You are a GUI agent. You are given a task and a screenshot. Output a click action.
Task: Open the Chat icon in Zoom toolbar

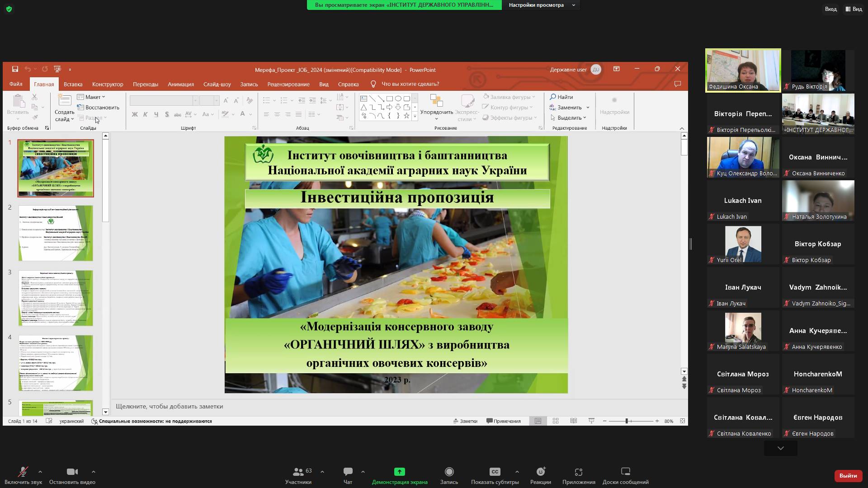point(348,472)
